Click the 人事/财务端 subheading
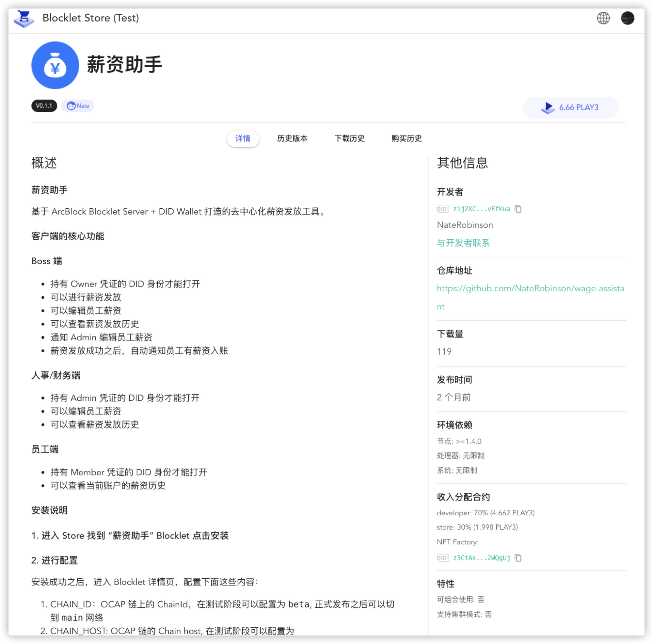 pos(56,376)
